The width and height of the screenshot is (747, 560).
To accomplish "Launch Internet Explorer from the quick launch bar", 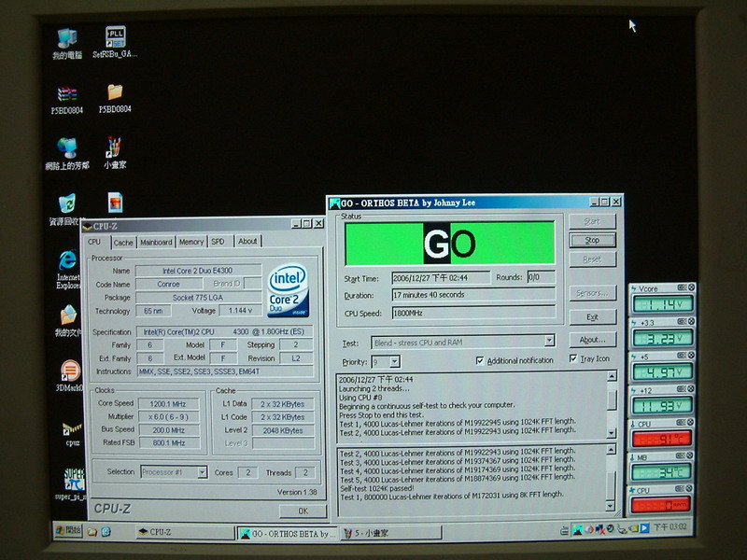I will 106,531.
